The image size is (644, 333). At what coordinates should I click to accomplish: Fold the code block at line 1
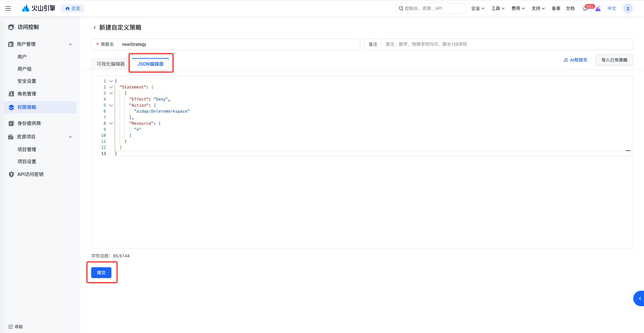pyautogui.click(x=111, y=81)
